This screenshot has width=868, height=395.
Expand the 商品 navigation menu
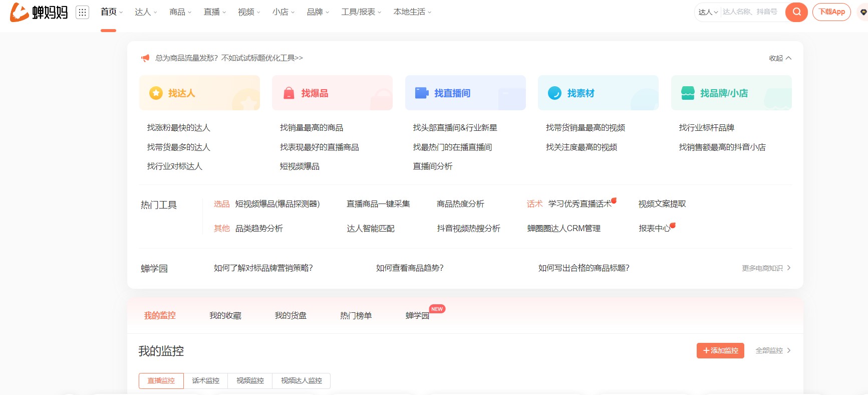tap(180, 12)
